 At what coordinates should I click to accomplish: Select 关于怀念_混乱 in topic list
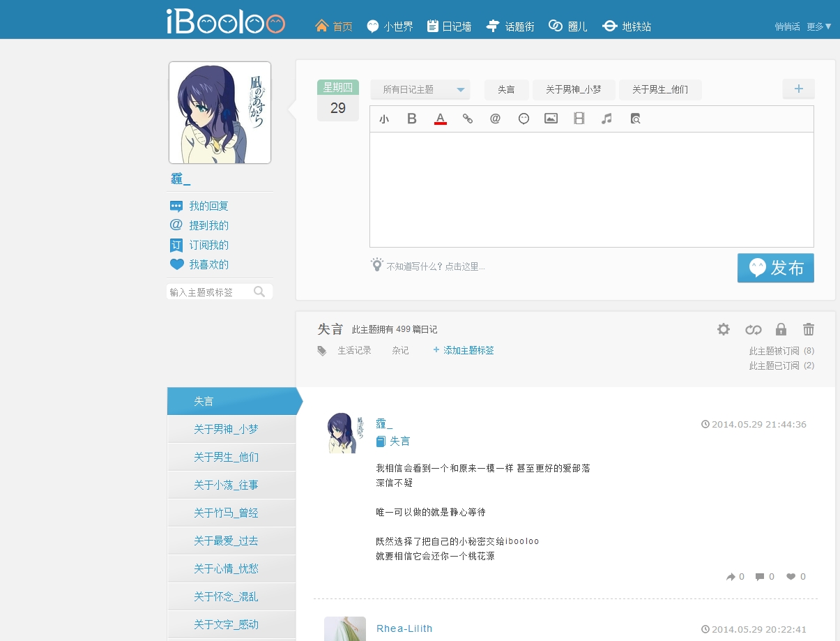(231, 596)
